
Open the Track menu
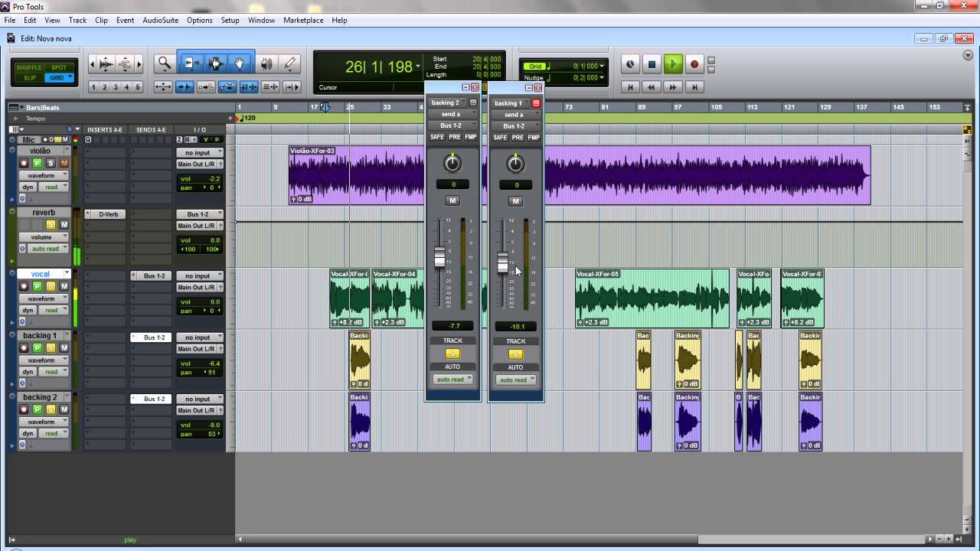(77, 20)
